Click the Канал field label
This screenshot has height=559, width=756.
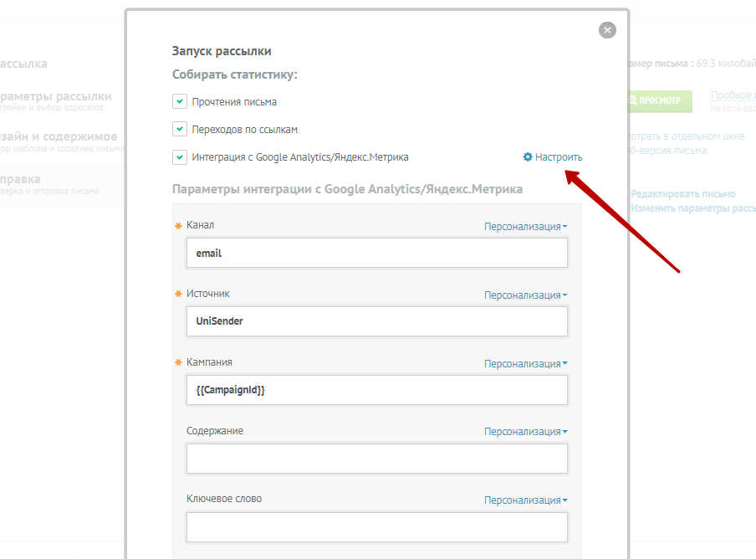point(200,225)
